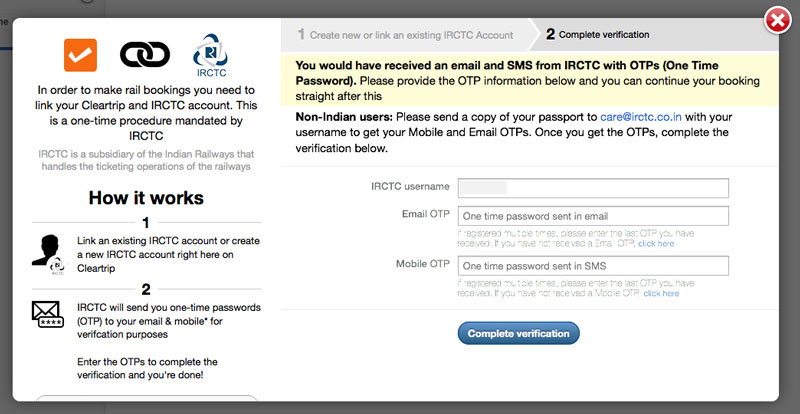The height and width of the screenshot is (414, 800).
Task: Click the person silhouette account icon
Action: (49, 255)
